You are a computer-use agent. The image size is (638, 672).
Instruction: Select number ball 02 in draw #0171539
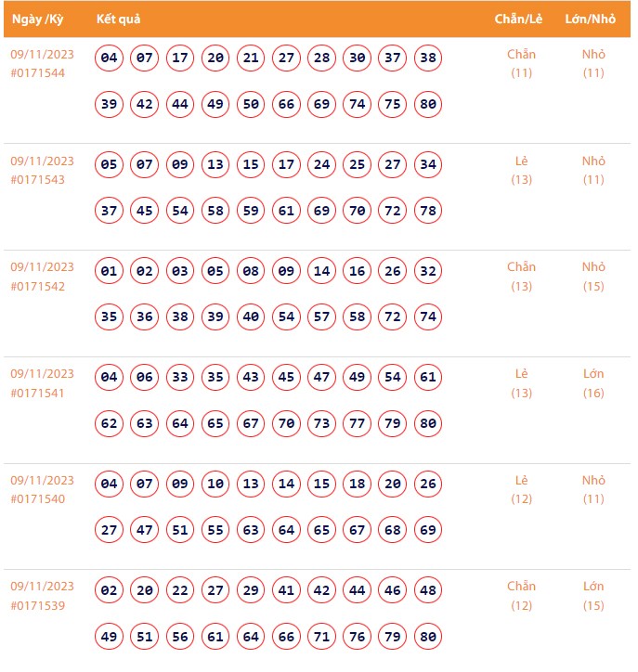(110, 590)
